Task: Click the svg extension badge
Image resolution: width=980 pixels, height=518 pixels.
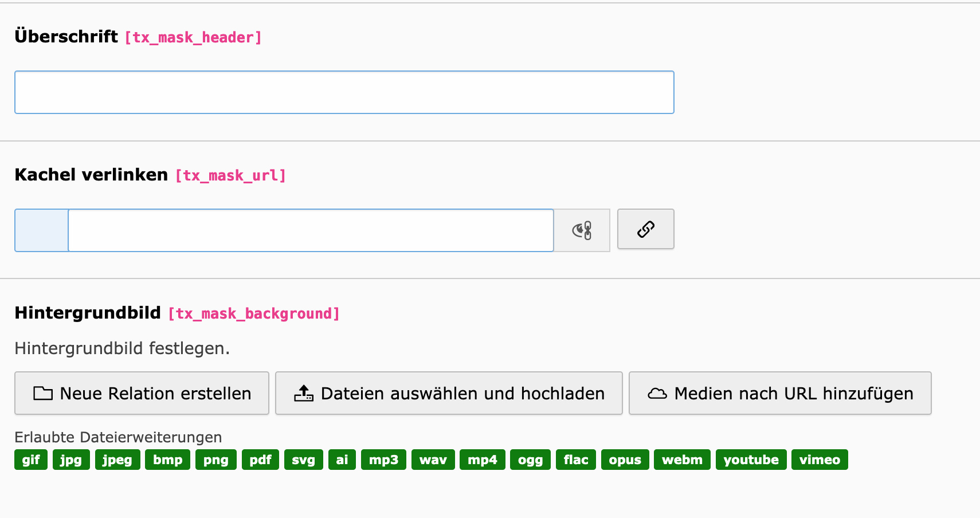Action: click(x=303, y=460)
